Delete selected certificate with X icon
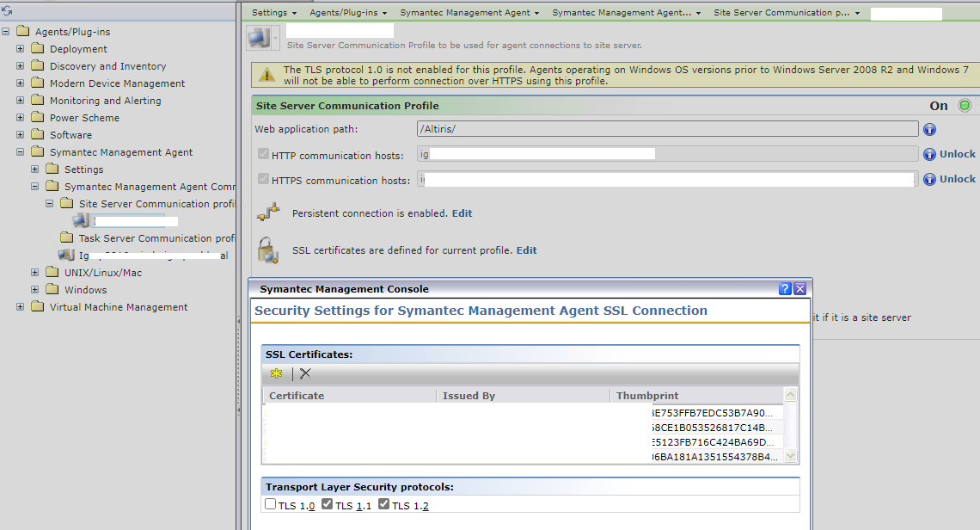The image size is (980, 530). coord(305,373)
